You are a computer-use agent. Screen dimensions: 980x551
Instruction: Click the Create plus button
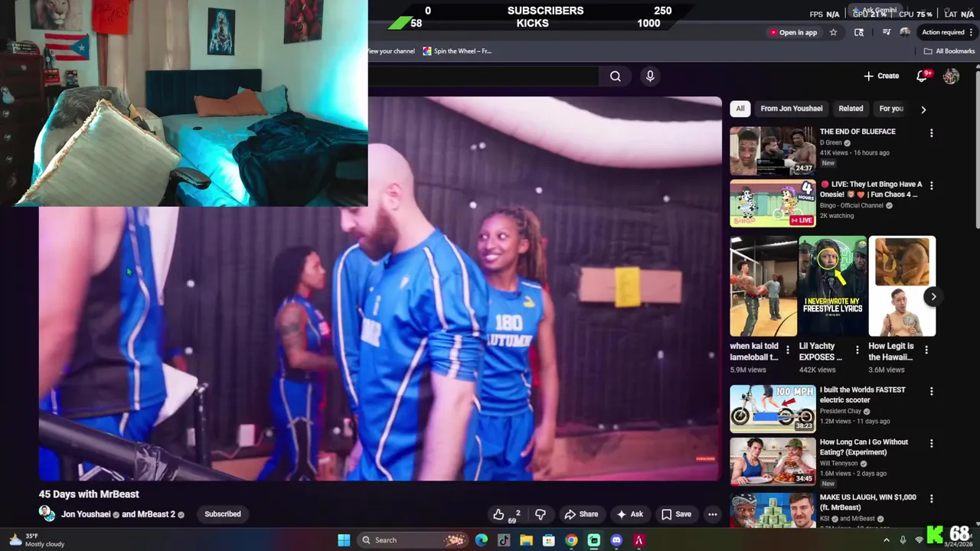pyautogui.click(x=881, y=76)
